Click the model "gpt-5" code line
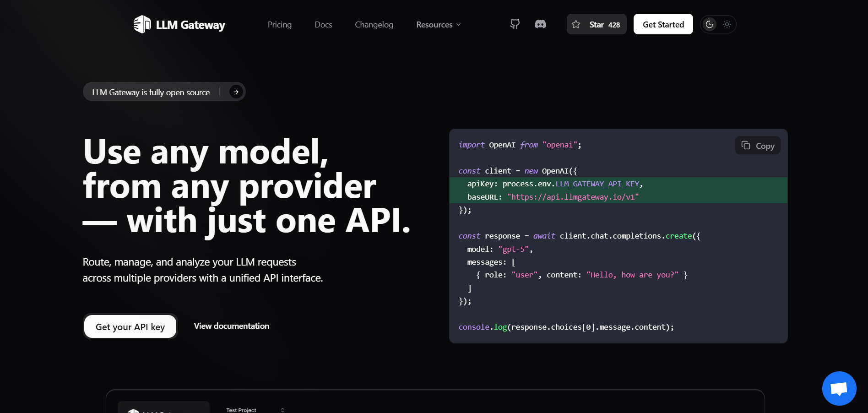The image size is (868, 413). [500, 249]
